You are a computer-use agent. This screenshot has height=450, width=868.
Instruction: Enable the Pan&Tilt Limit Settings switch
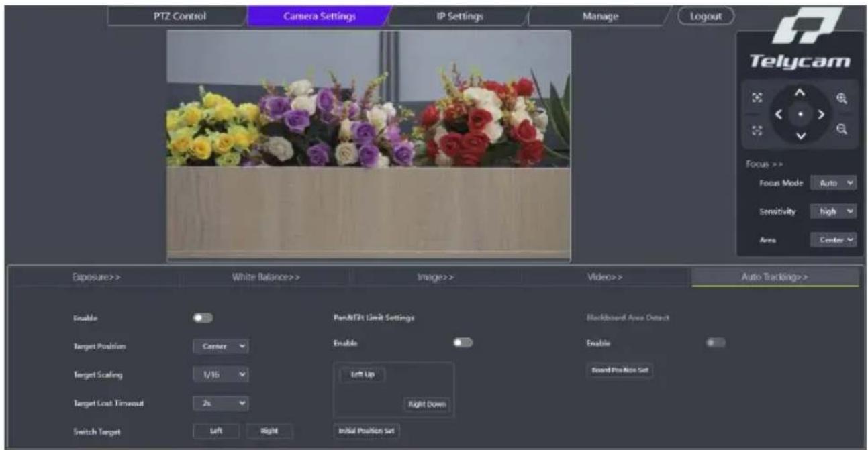tap(463, 343)
